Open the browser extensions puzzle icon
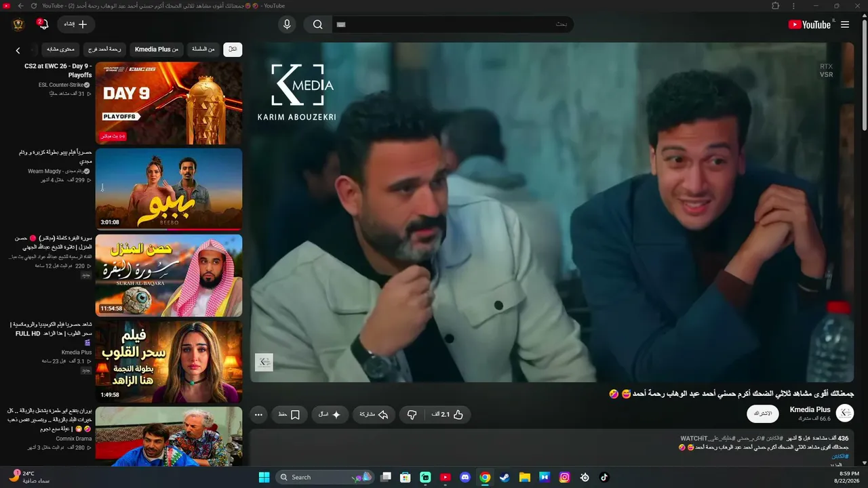868x488 pixels. 776,6
